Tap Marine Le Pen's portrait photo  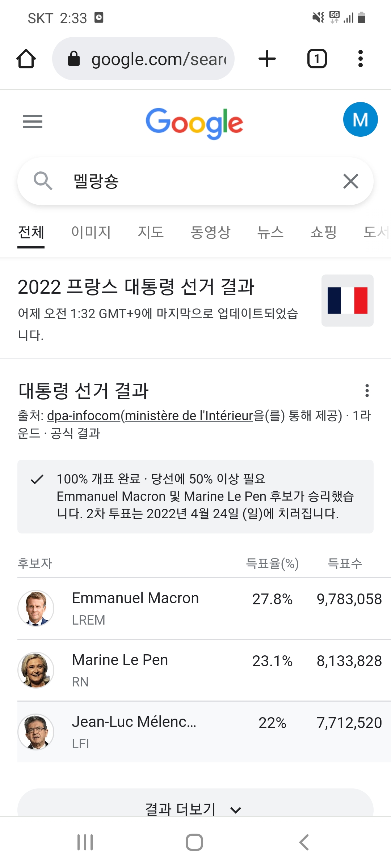36,670
